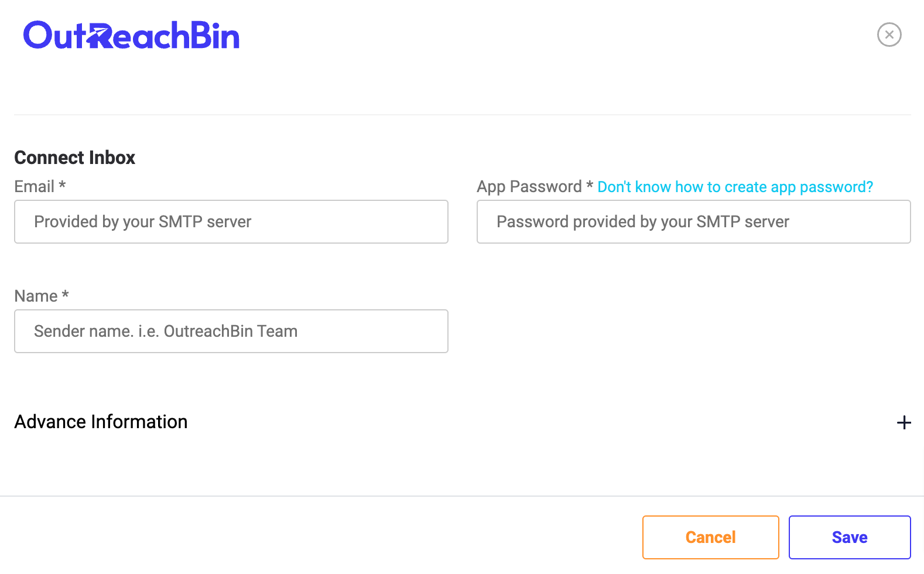Select the App Password field
Screen dimensions: 924x574
pos(693,221)
